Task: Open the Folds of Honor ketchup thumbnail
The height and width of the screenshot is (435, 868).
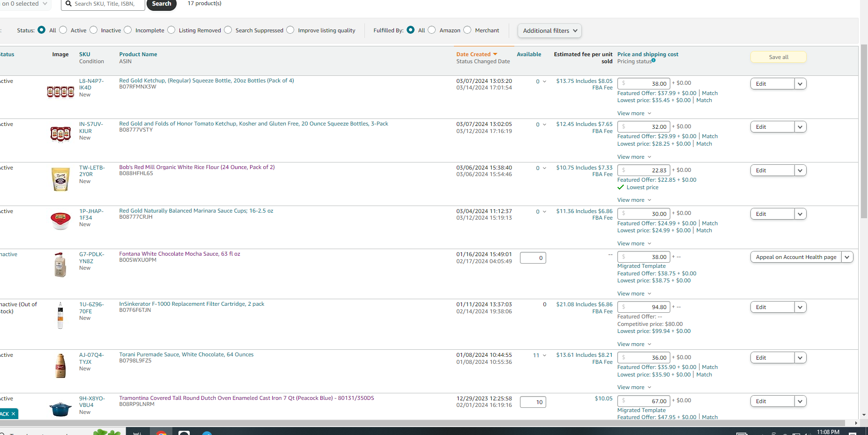Action: coord(60,134)
